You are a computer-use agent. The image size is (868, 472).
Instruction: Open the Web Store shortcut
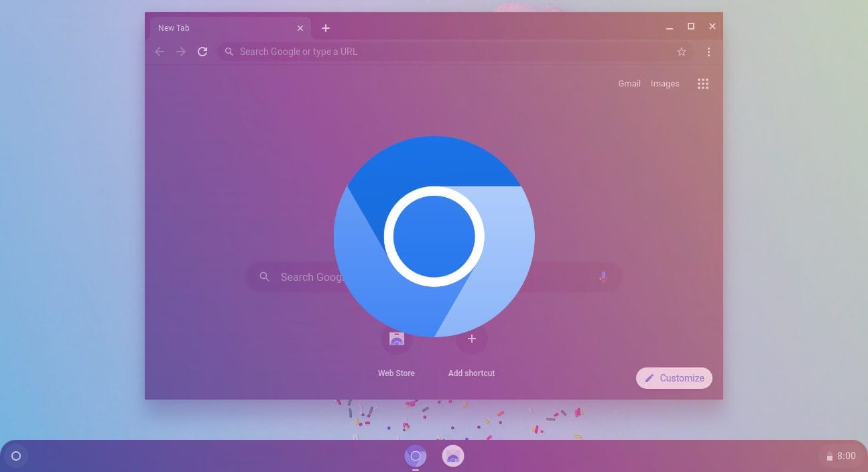click(396, 339)
